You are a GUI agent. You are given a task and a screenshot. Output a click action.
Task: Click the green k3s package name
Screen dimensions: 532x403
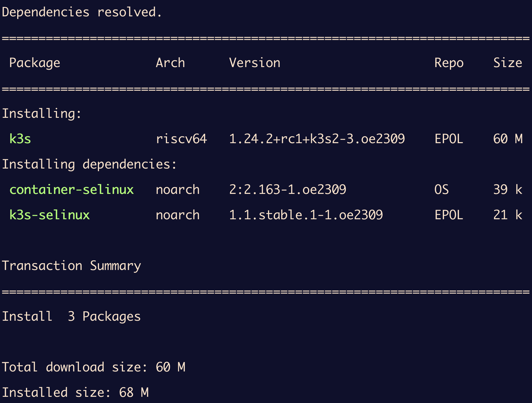[20, 139]
